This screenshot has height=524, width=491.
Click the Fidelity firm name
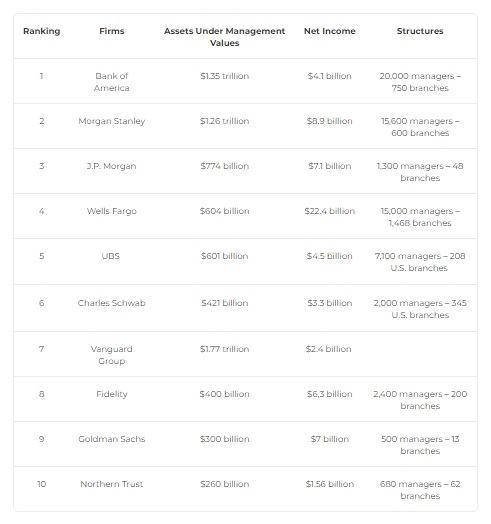point(112,394)
